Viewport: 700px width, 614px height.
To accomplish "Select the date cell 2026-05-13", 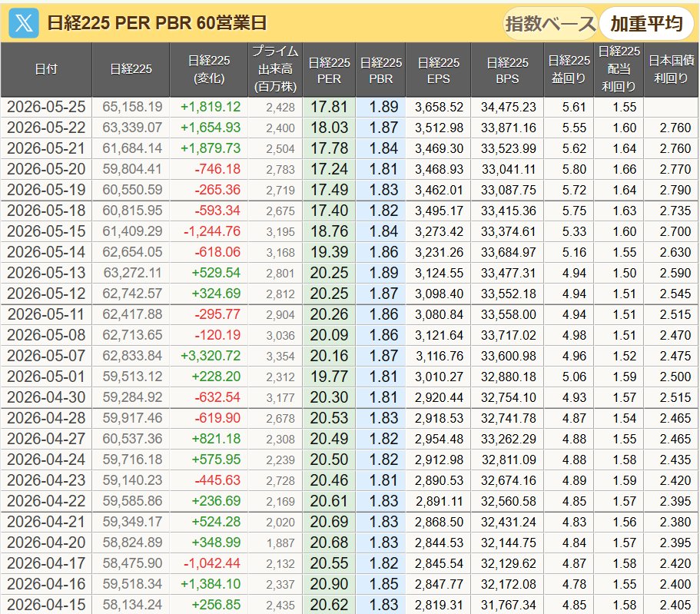I will point(46,273).
